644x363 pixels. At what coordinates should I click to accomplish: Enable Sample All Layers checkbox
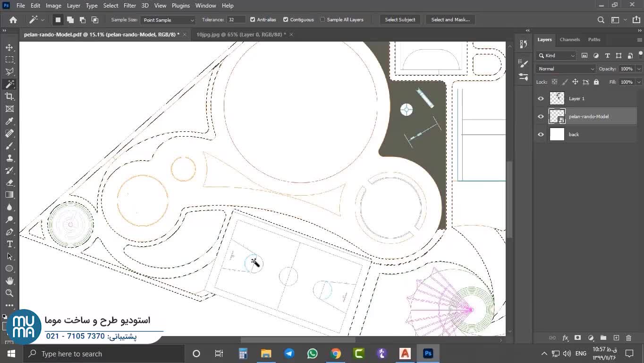[322, 20]
